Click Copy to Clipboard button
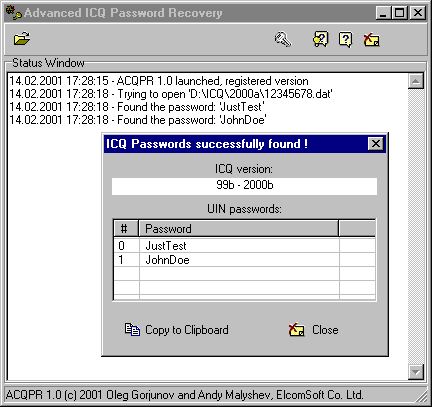432x407 pixels. pos(177,330)
